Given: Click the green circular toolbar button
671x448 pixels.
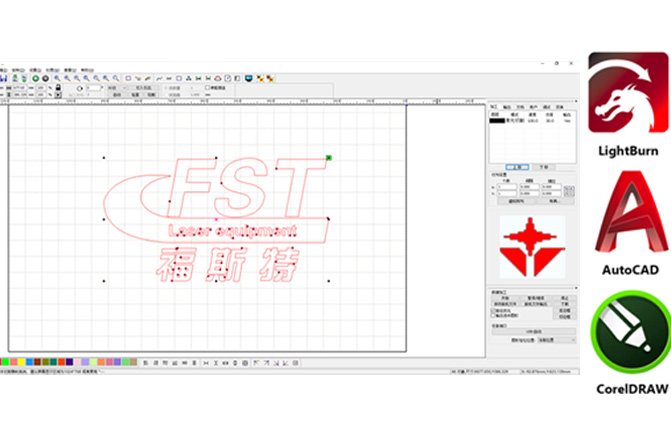Looking at the screenshot, I should (x=36, y=78).
